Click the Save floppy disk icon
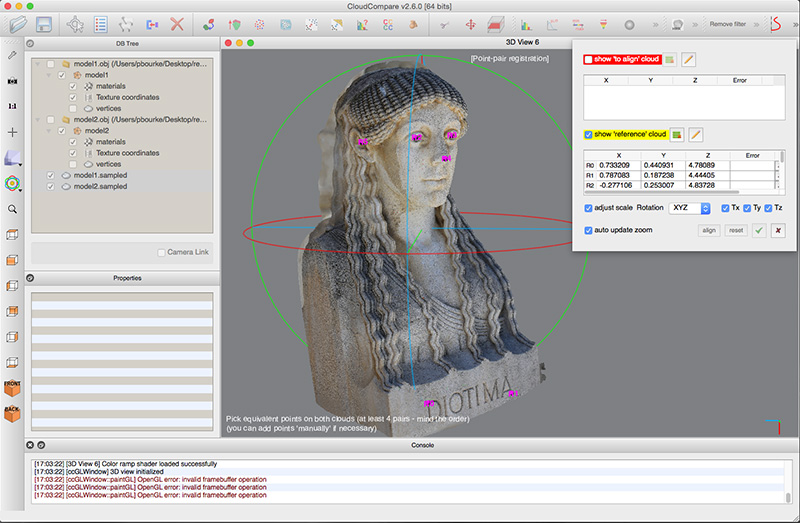 44,24
